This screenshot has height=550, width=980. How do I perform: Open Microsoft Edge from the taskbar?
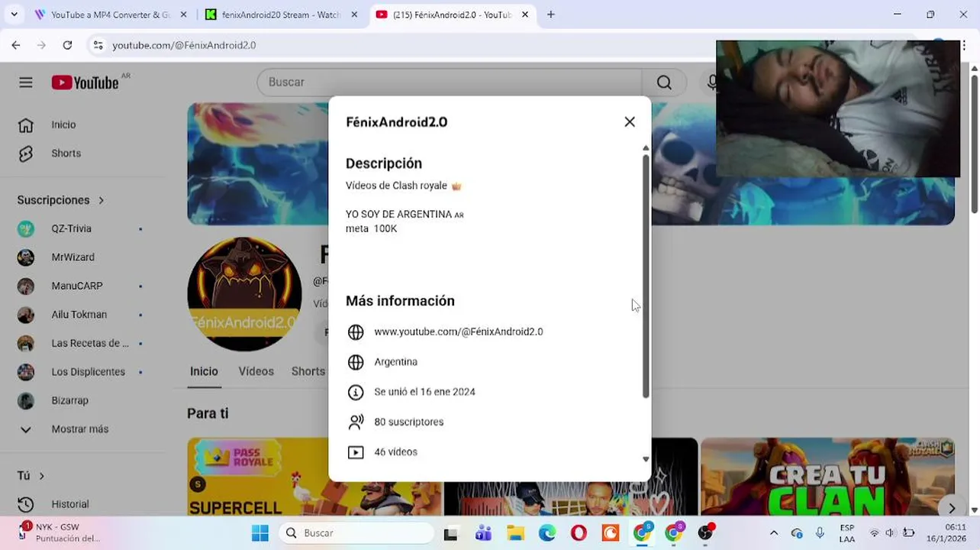point(547,533)
